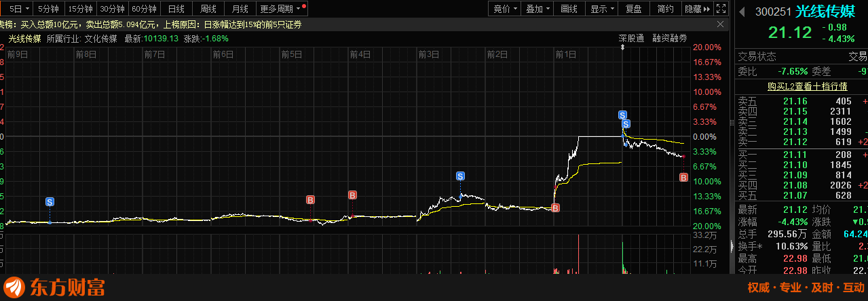Image resolution: width=868 pixels, height=301 pixels.
Task: Click the side panel collapse arrow handle
Action: 732,245
